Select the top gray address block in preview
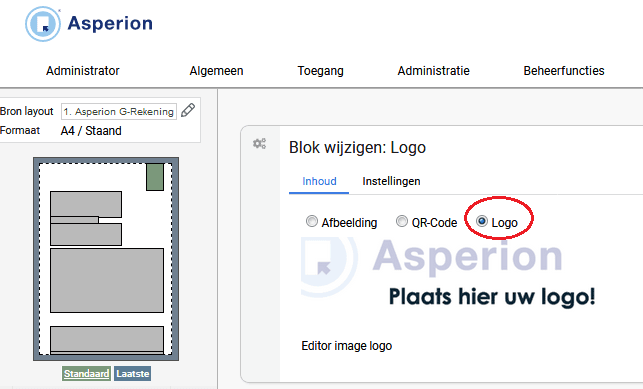643x389 pixels. coord(86,204)
